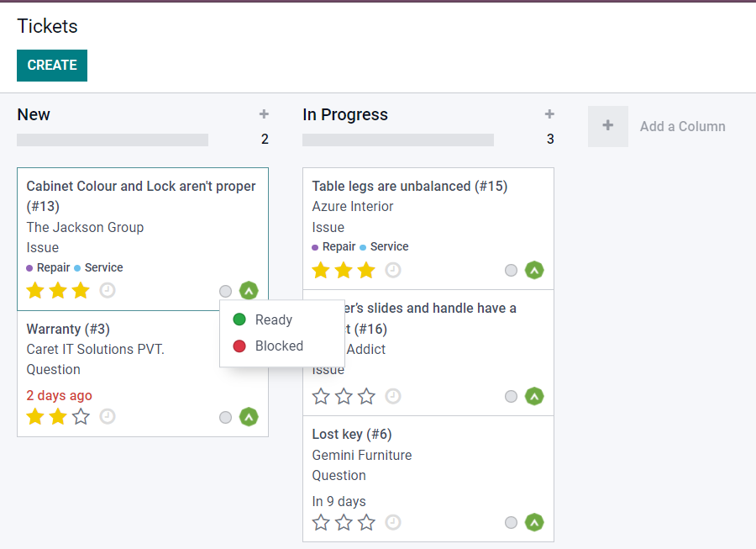756x549 pixels.
Task: Click the activity clock on Table legs ticket
Action: [x=393, y=270]
